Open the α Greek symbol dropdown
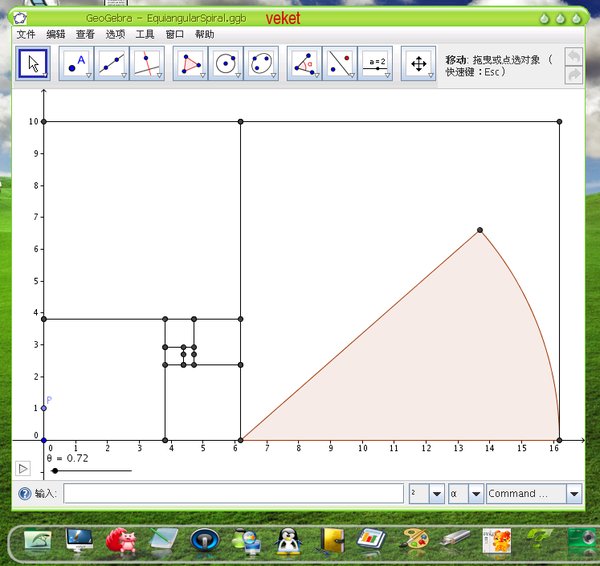Screen dimensions: 600x566 click(476, 494)
